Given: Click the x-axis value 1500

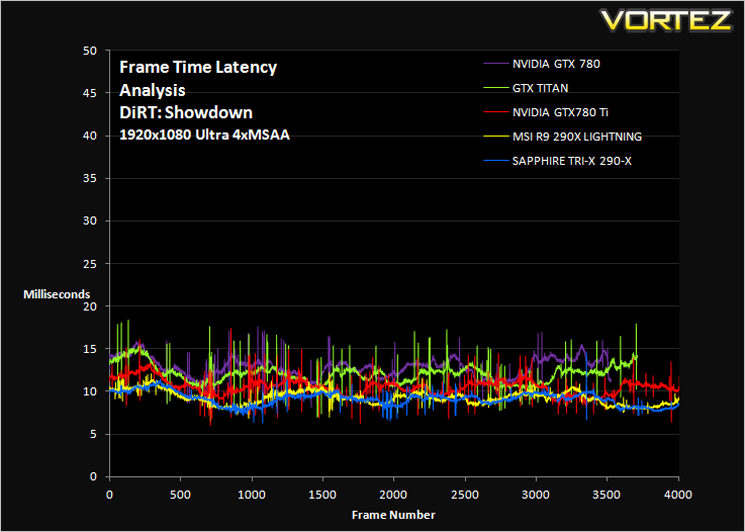Looking at the screenshot, I should (x=323, y=495).
